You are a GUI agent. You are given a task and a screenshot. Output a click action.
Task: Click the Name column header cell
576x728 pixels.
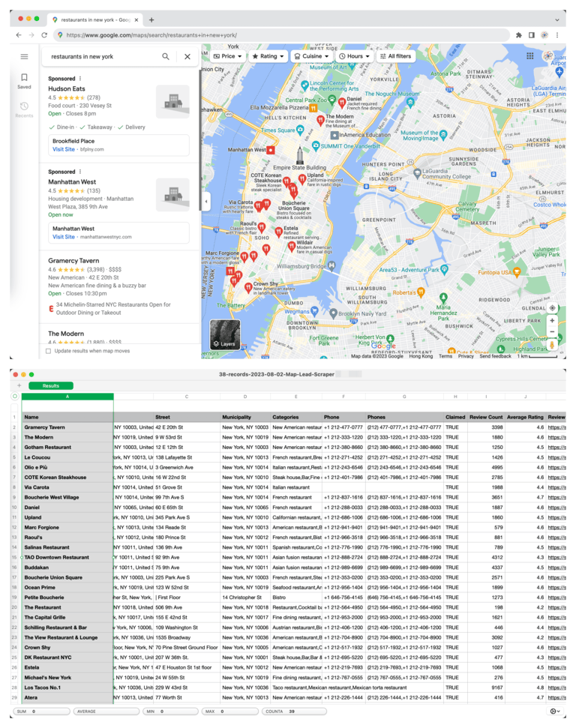(x=67, y=417)
